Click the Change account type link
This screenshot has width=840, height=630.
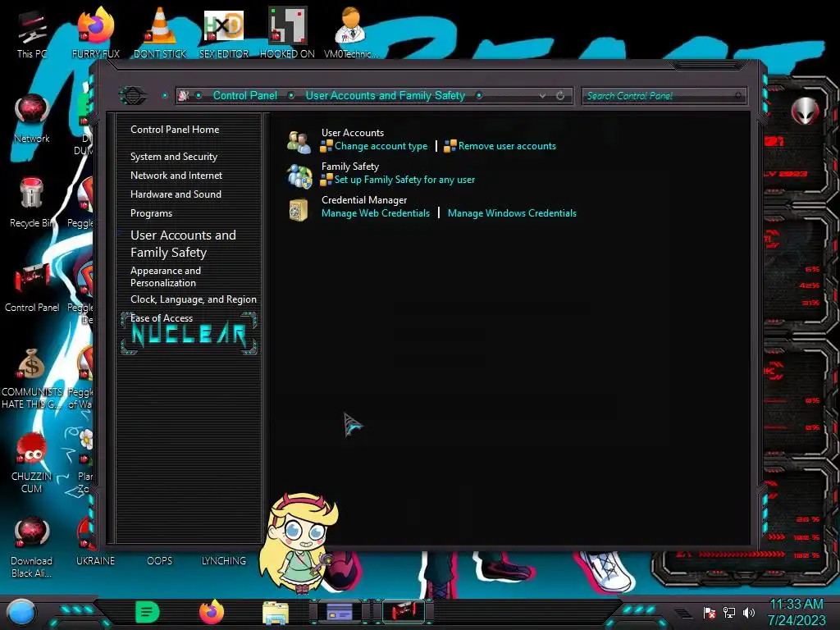[x=381, y=146]
